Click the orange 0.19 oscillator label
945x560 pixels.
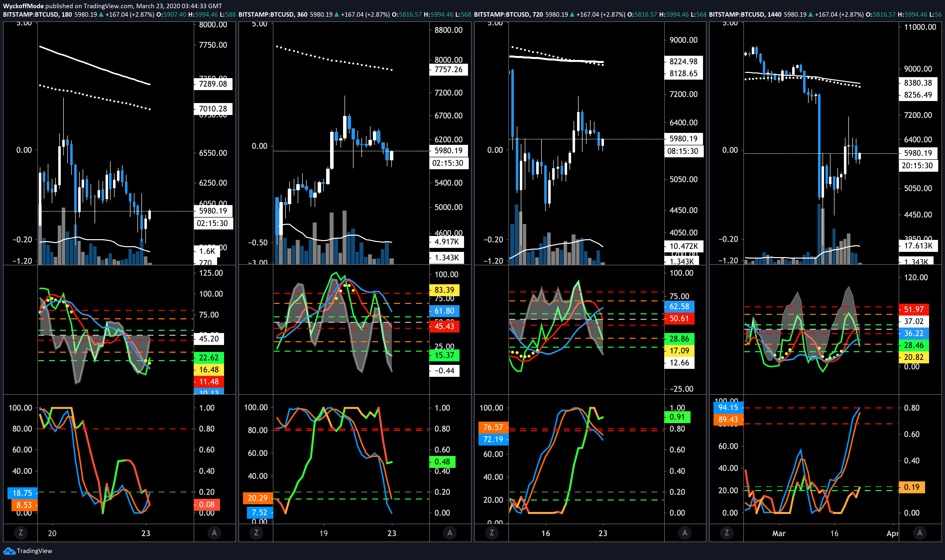coord(912,487)
